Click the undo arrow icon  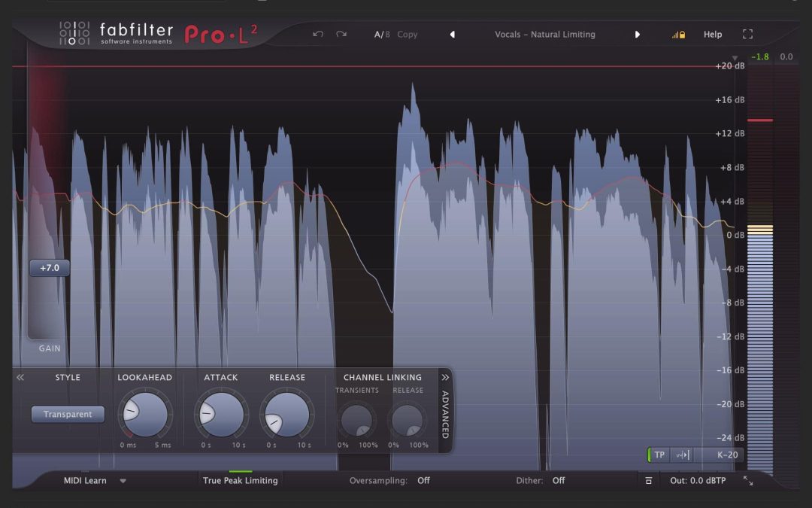pyautogui.click(x=318, y=35)
